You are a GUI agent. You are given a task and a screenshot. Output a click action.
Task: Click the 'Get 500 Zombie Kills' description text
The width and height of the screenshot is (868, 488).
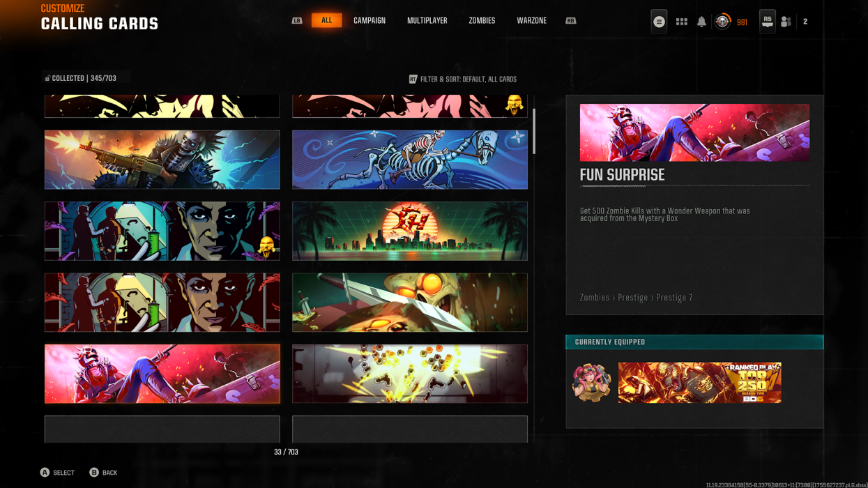click(x=665, y=215)
